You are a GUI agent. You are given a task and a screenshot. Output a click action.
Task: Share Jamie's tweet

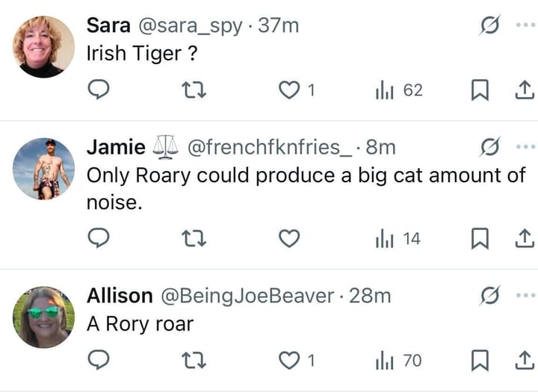click(x=525, y=239)
